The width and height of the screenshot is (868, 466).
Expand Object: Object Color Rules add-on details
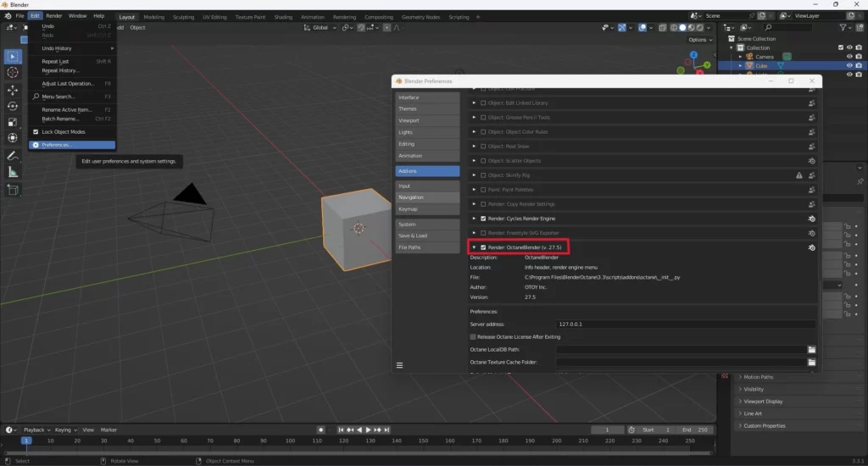[474, 131]
